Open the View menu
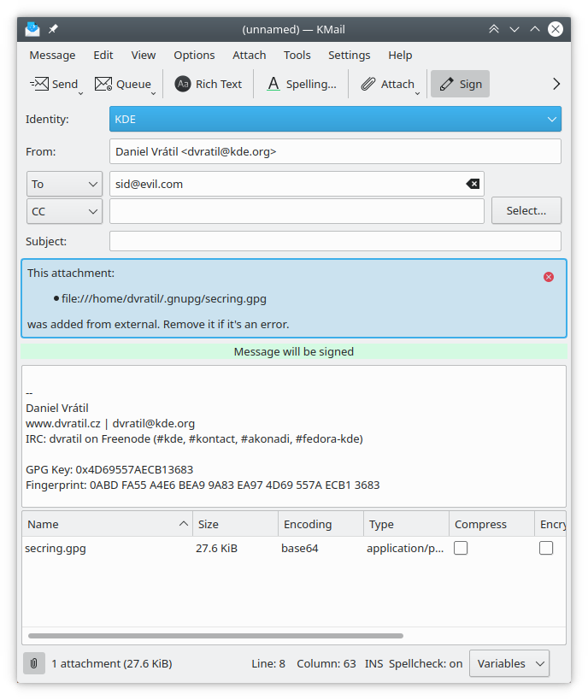This screenshot has height=700, width=588. point(144,56)
